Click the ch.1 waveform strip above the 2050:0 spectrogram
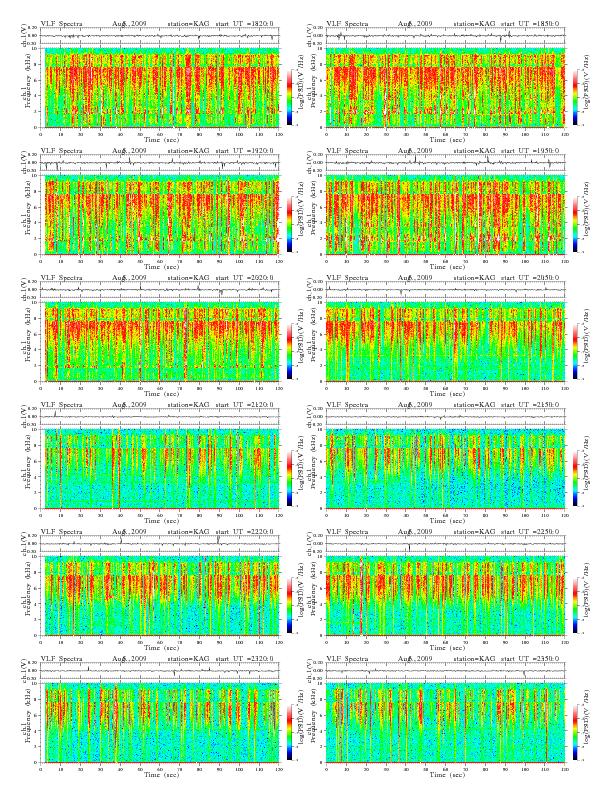The width and height of the screenshot is (612, 792). (445, 290)
